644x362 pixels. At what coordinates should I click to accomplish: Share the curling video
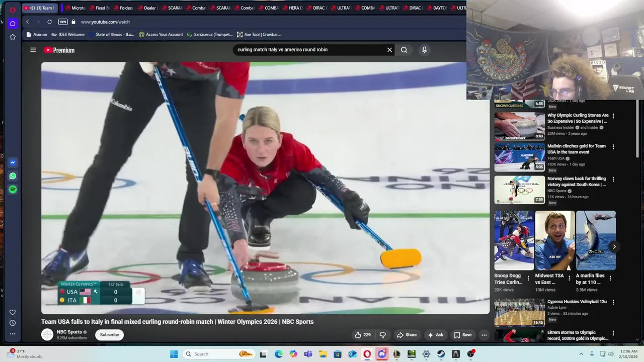coord(407,335)
